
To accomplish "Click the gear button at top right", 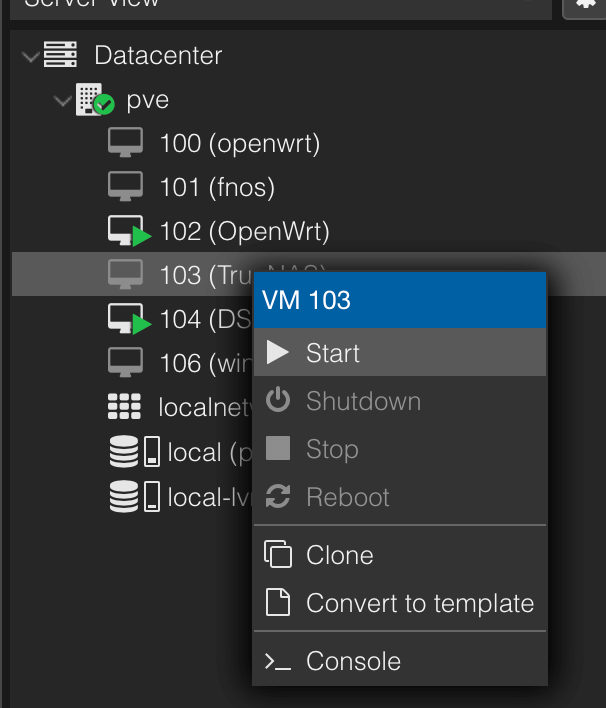I will click(x=584, y=5).
